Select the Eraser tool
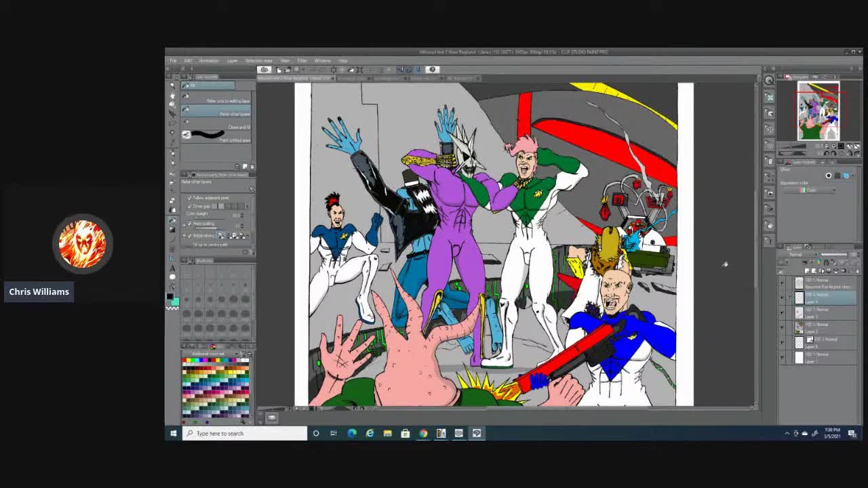 coord(172,201)
